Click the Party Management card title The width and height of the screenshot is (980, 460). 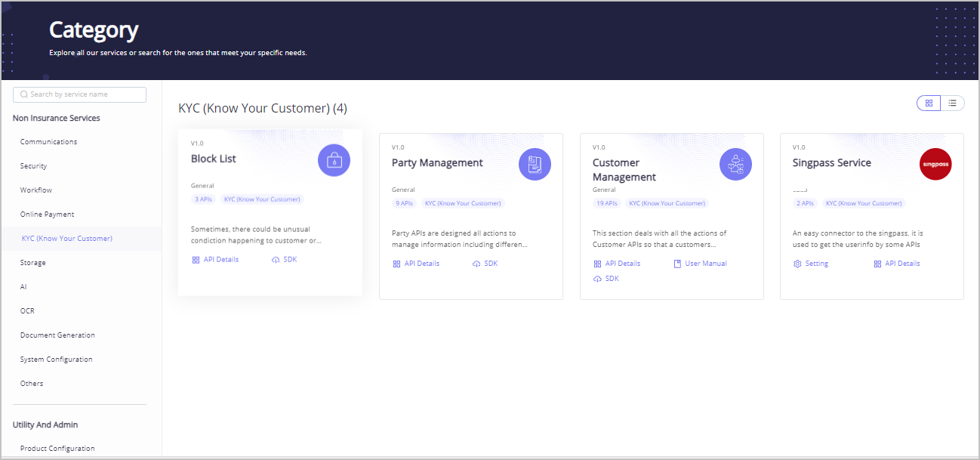437,163
